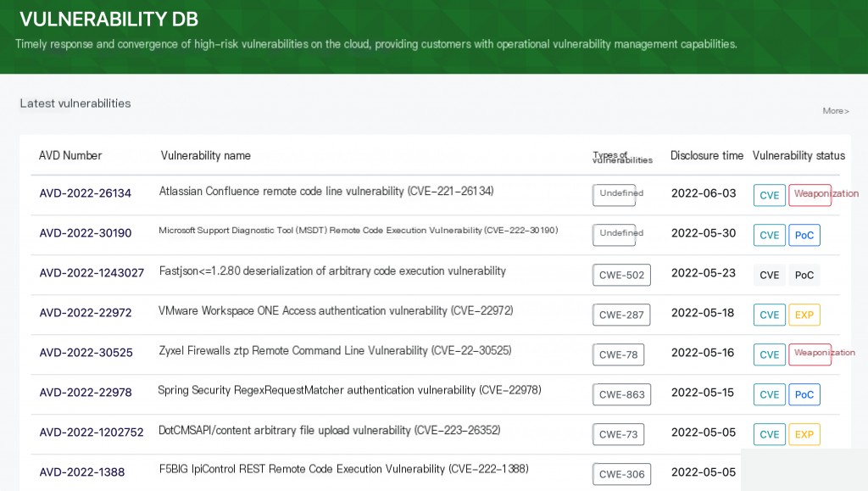Click the Types of vulnerabilities column header
This screenshot has width=868, height=491.
pos(622,158)
